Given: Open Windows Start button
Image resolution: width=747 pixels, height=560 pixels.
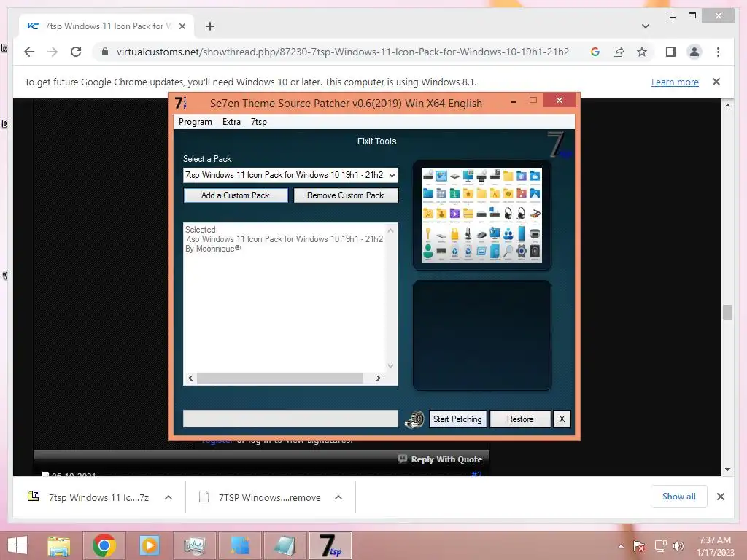Looking at the screenshot, I should pos(18,545).
